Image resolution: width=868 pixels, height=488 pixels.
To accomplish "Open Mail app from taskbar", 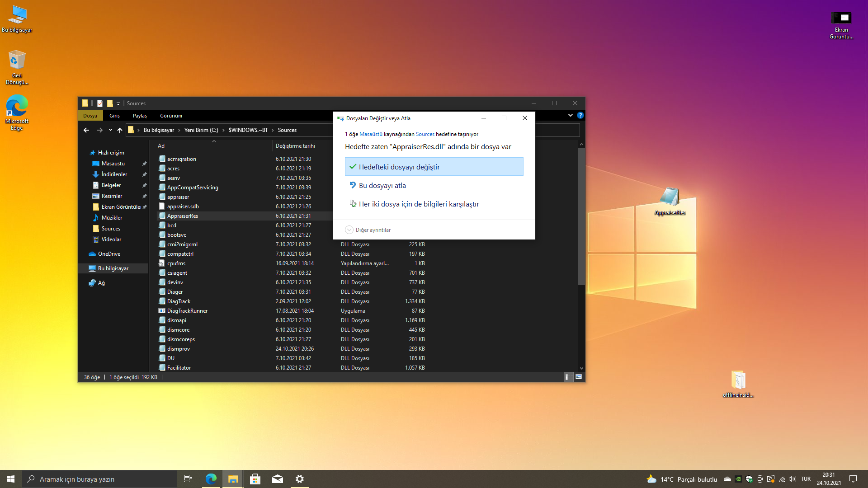I will pyautogui.click(x=277, y=479).
